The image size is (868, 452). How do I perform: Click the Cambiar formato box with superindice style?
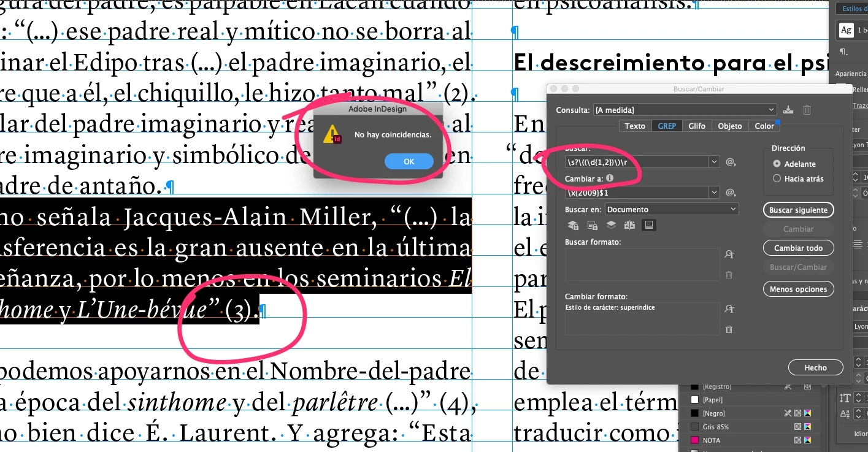tap(642, 318)
